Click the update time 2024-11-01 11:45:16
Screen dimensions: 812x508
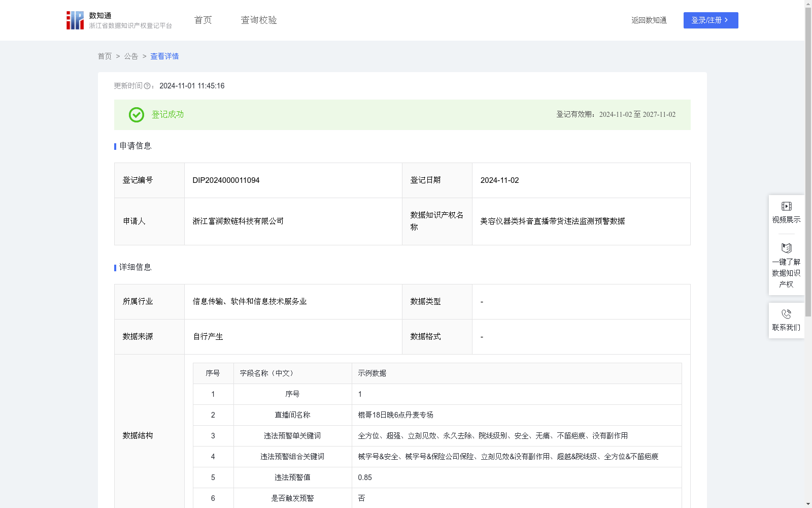192,86
